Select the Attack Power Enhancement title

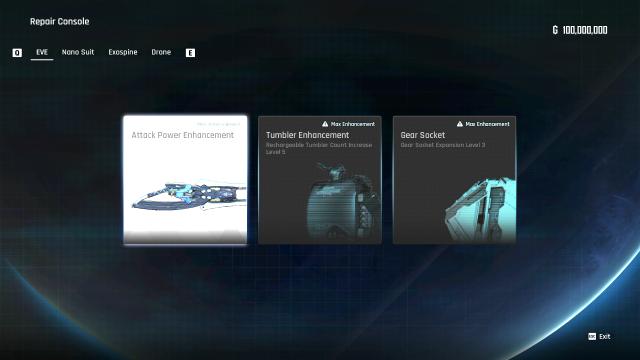(182, 135)
